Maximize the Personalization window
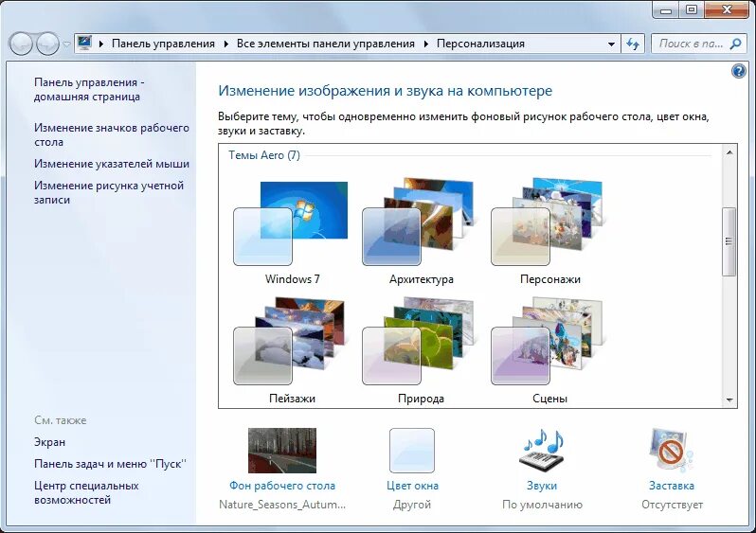This screenshot has height=533, width=756. point(692,9)
